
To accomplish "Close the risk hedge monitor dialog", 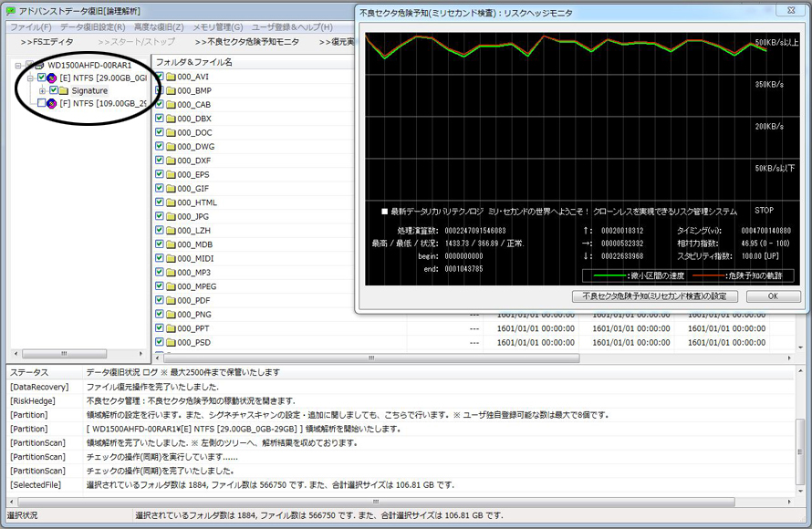I will (x=791, y=10).
